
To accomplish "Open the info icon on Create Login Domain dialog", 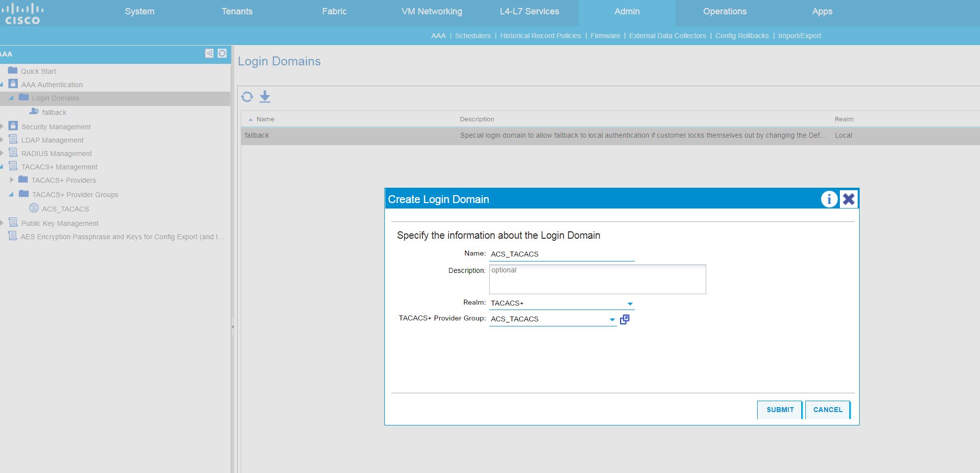I will point(828,199).
